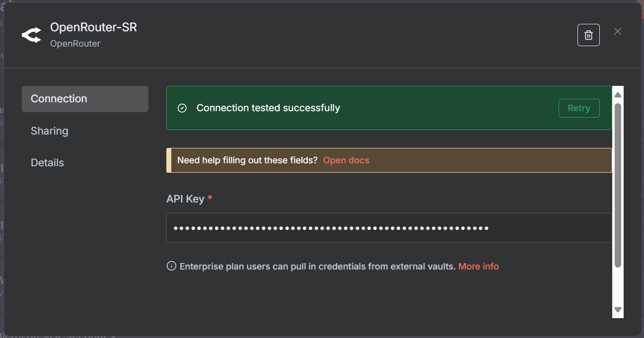Click the "Connection tested successfully" message
Image resolution: width=644 pixels, height=338 pixels.
[x=268, y=108]
